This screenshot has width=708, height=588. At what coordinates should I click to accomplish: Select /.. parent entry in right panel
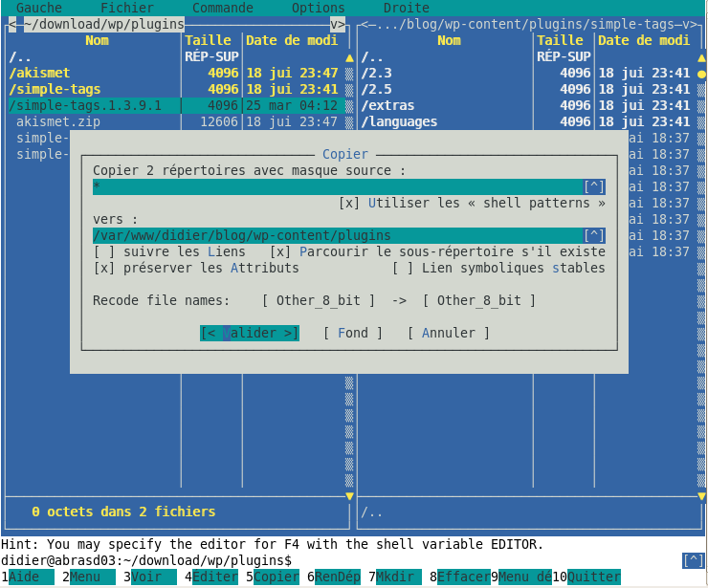(x=529, y=56)
